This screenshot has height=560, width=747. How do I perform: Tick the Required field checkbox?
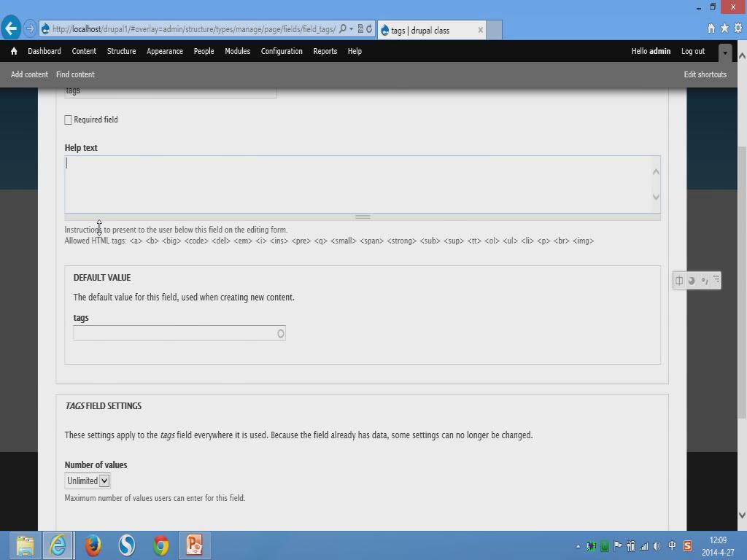68,120
